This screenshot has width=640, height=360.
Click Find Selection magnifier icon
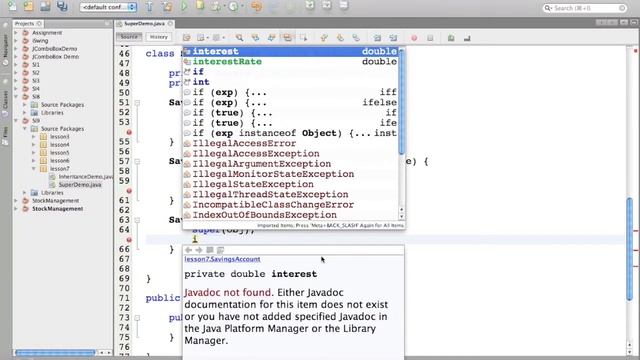(x=239, y=38)
